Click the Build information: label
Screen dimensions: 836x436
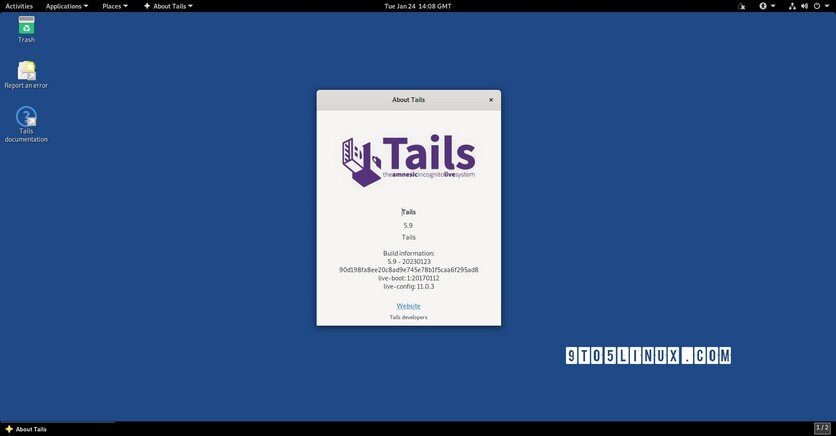(x=408, y=253)
